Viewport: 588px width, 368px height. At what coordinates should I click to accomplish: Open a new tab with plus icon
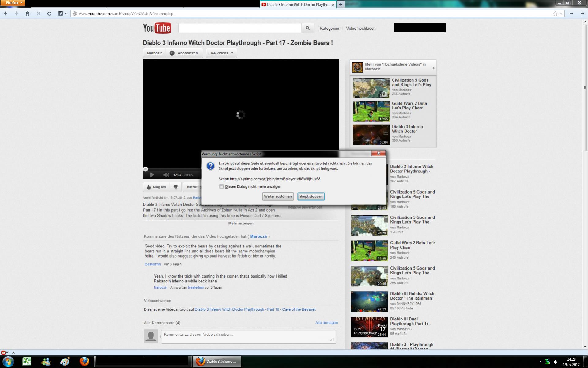pos(340,4)
